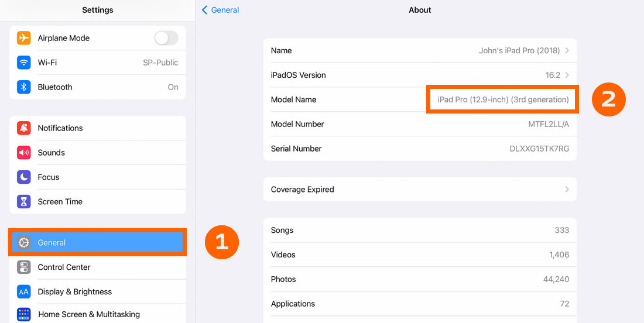Tap the videos count 1,406
Viewport: 644px width, 323px height.
(559, 255)
